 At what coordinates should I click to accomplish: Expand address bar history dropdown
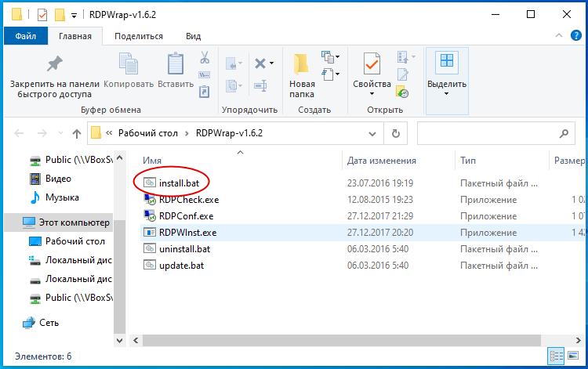(372, 134)
